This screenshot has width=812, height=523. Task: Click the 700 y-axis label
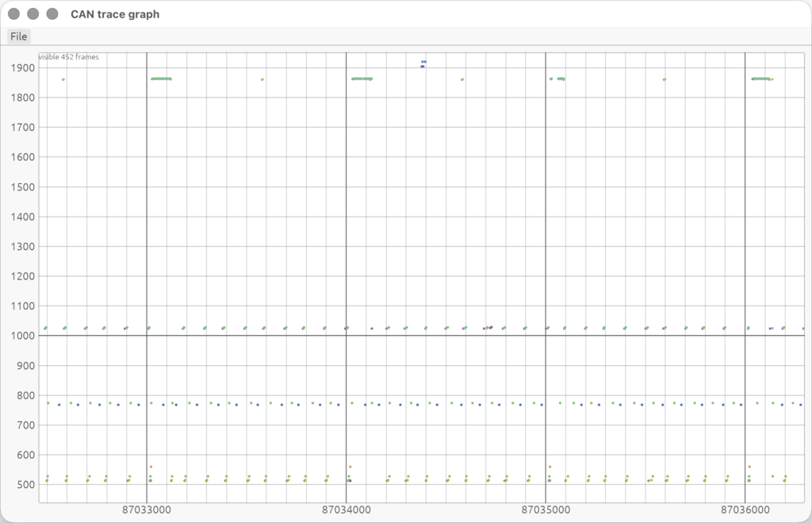pyautogui.click(x=25, y=425)
